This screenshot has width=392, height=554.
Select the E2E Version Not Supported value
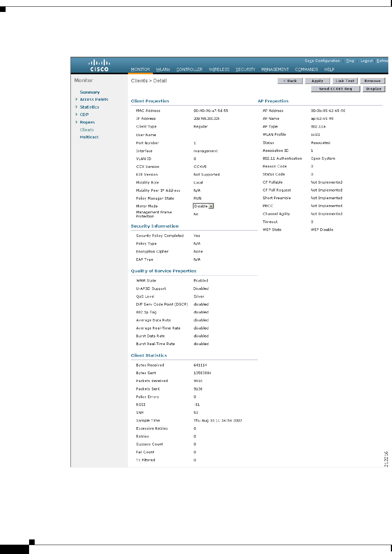pos(207,175)
